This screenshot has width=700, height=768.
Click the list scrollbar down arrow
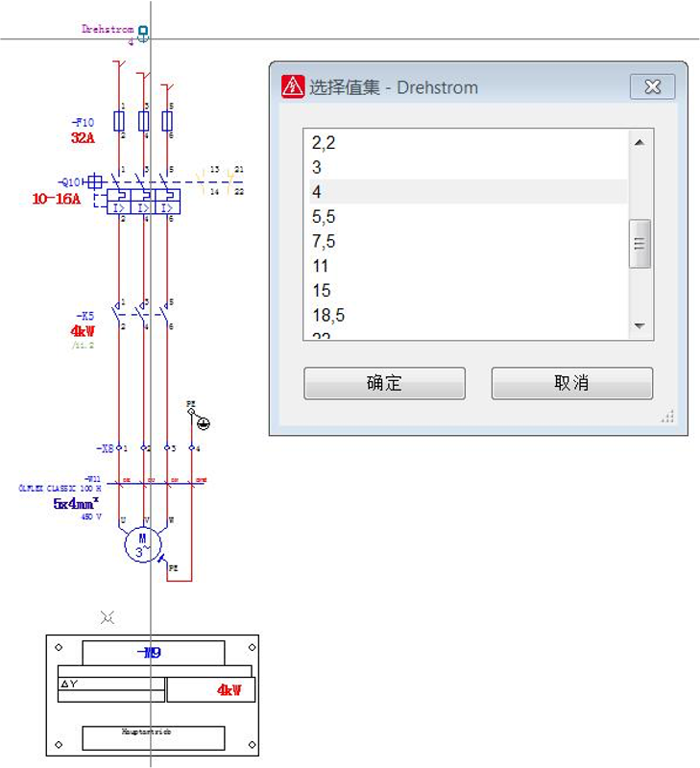point(640,326)
